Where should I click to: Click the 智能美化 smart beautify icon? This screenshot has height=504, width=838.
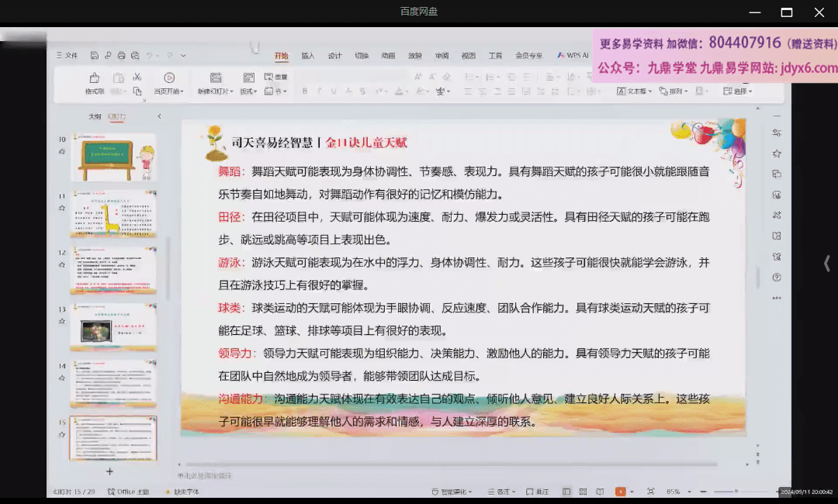[452, 491]
